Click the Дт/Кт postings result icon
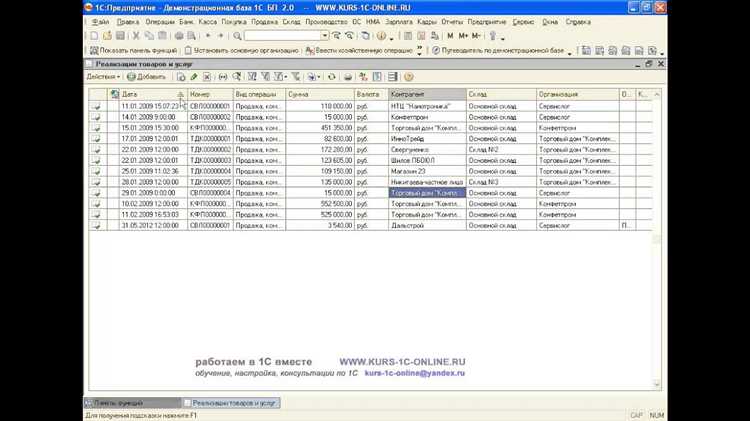Screen dimensions: 750x421 tap(363, 77)
